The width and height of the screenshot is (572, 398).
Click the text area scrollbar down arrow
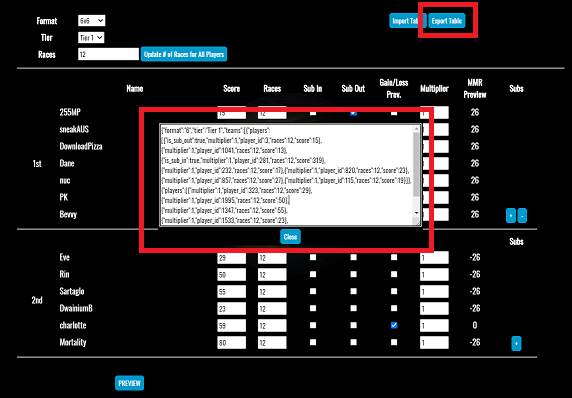point(417,213)
